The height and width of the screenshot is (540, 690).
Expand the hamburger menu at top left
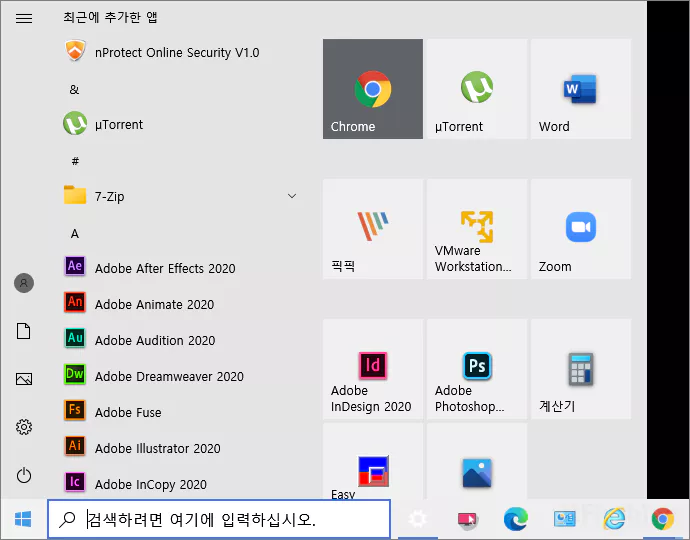click(x=24, y=18)
